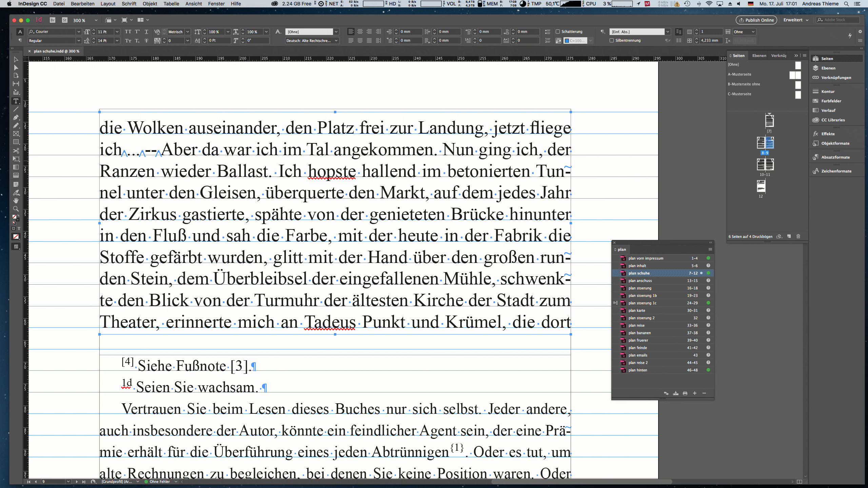Click bulleted list icon in control bar
The height and width of the screenshot is (488, 868).
548,32
